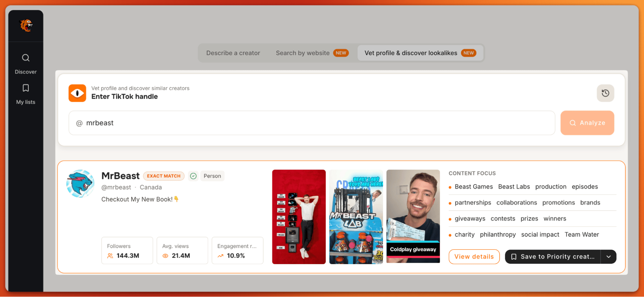Click the CONTENT FOCUS heading

[472, 173]
